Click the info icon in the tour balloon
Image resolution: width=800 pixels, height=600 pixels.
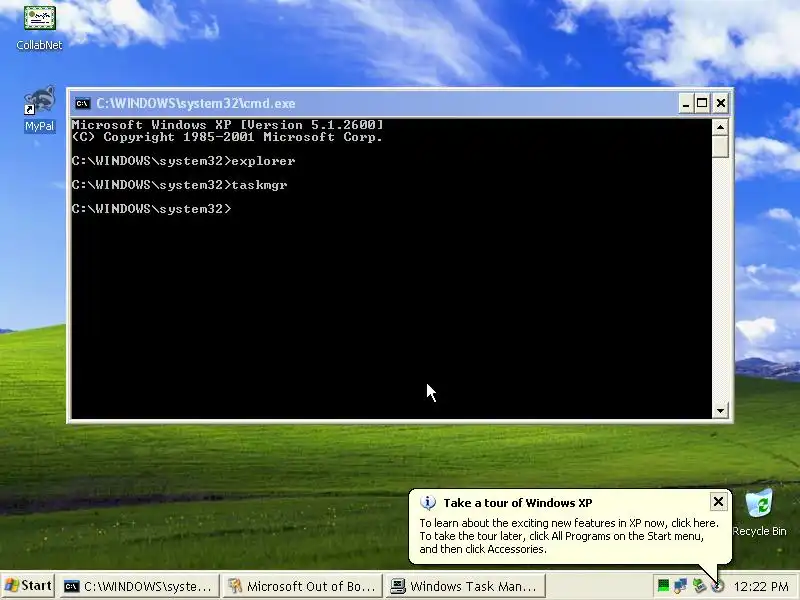coord(428,503)
